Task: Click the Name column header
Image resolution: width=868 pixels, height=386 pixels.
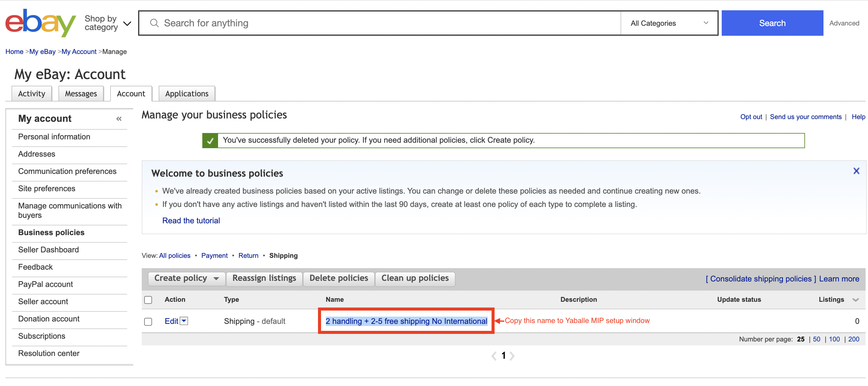Action: [x=335, y=299]
